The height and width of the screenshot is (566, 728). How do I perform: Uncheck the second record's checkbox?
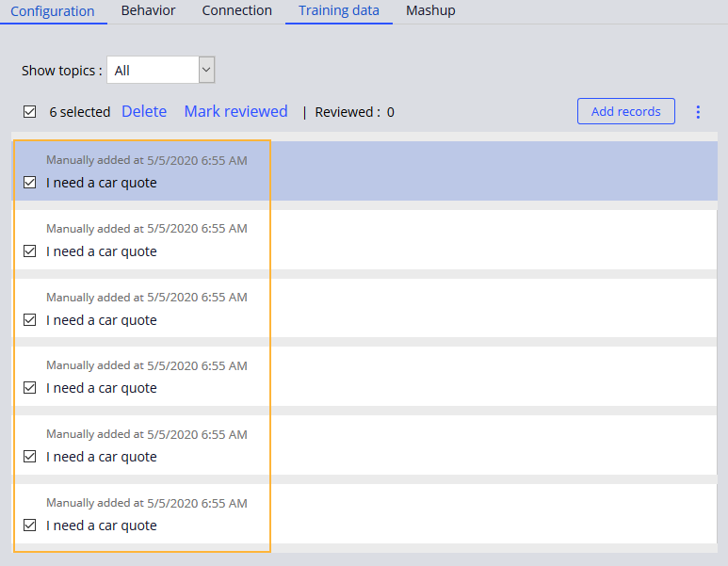(x=30, y=251)
